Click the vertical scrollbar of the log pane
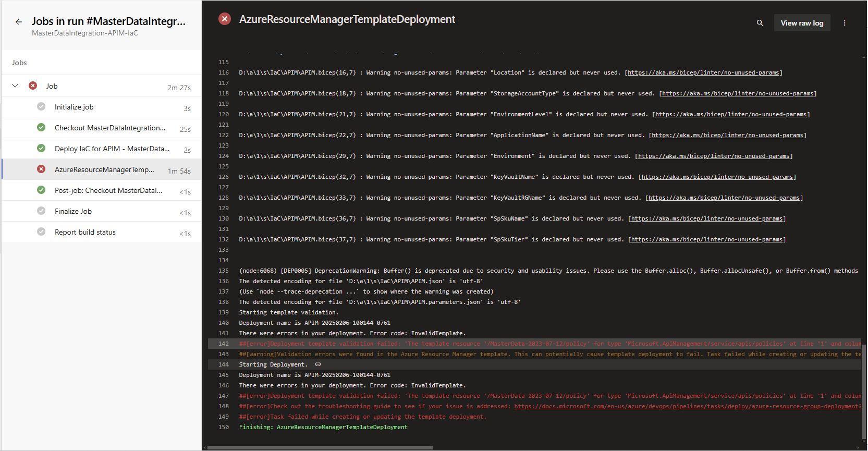Screen dimensions: 868x451 click(x=864, y=391)
